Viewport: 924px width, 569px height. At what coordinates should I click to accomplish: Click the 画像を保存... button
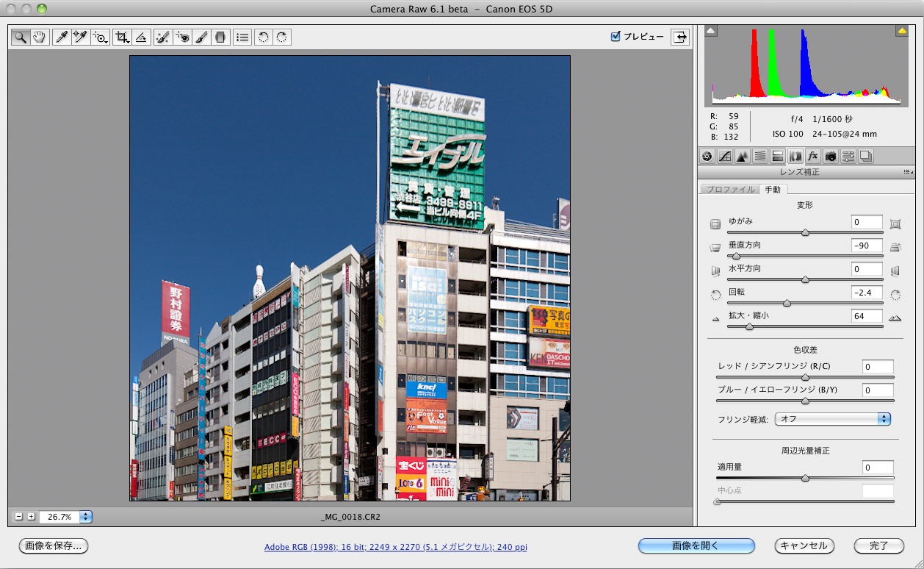coord(54,545)
